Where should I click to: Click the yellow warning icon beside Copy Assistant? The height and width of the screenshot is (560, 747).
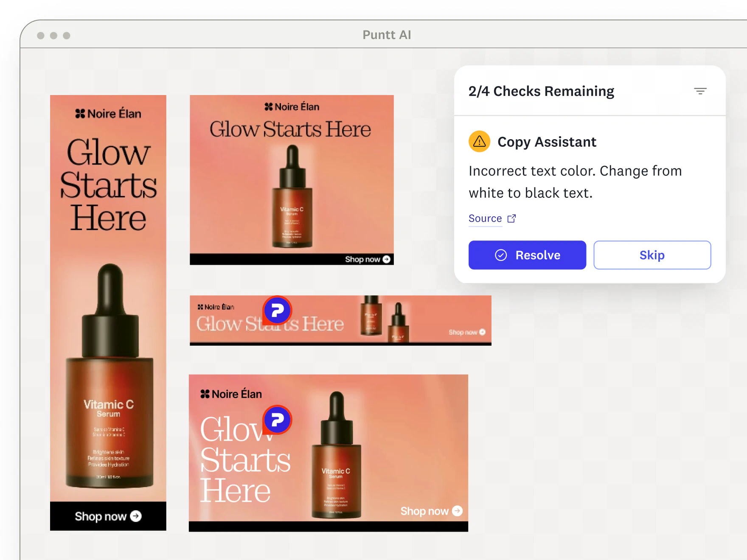pos(479,142)
